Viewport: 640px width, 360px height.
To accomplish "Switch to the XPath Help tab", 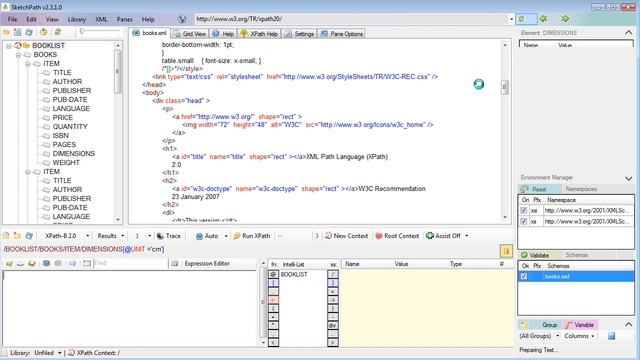I will 259,33.
